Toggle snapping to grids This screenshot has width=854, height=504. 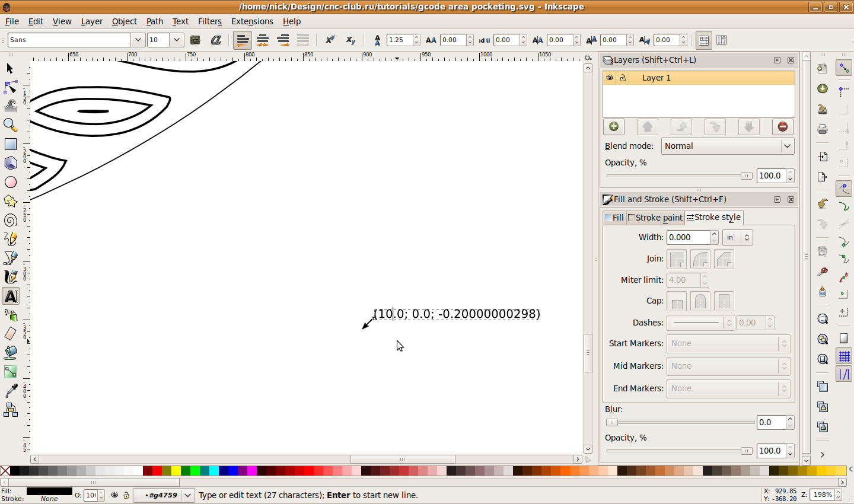844,356
